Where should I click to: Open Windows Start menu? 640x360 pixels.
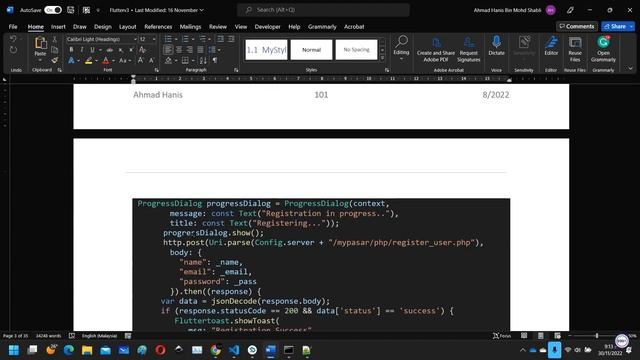(x=13, y=350)
